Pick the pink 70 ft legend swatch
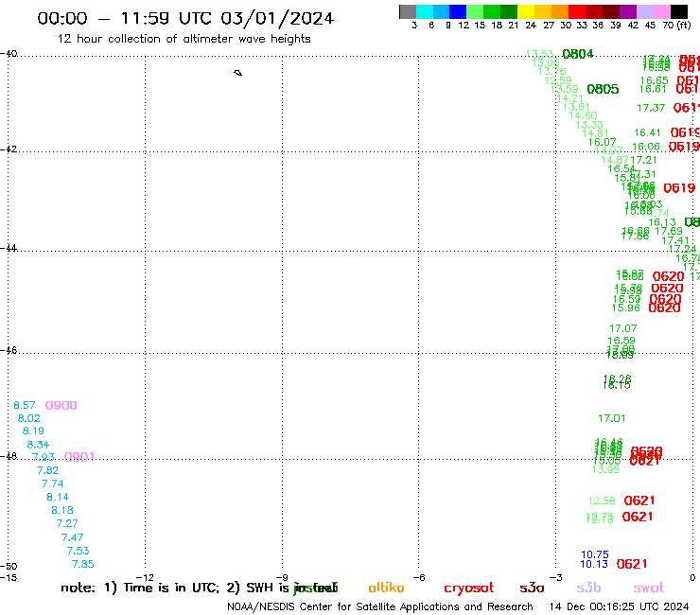This screenshot has height=615, width=700. pos(662,11)
